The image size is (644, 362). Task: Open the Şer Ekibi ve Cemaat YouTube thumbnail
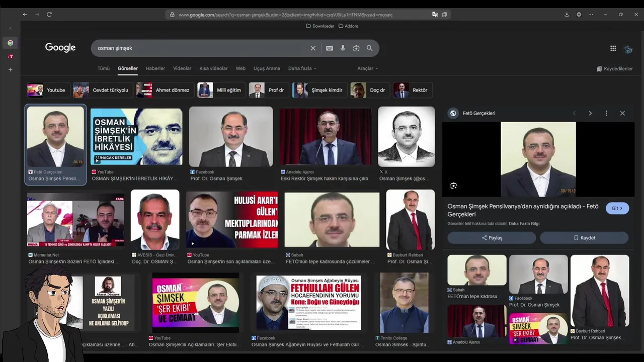(x=196, y=303)
